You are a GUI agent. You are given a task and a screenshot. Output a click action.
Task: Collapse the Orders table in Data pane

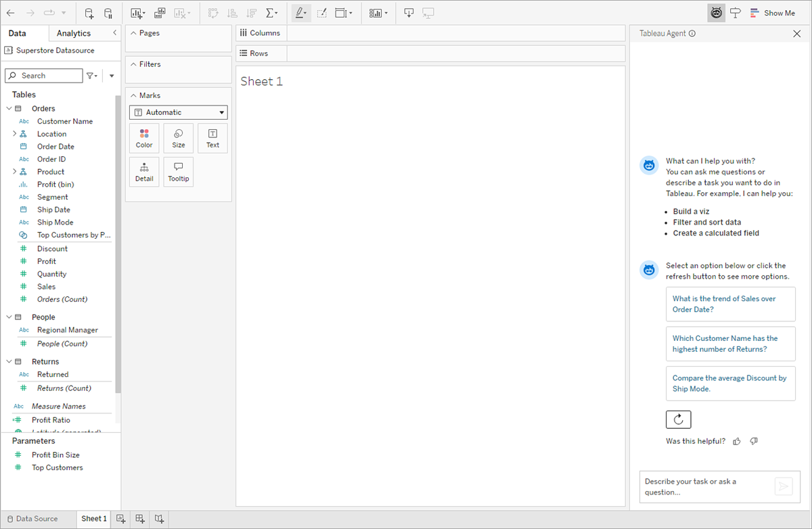pos(9,108)
